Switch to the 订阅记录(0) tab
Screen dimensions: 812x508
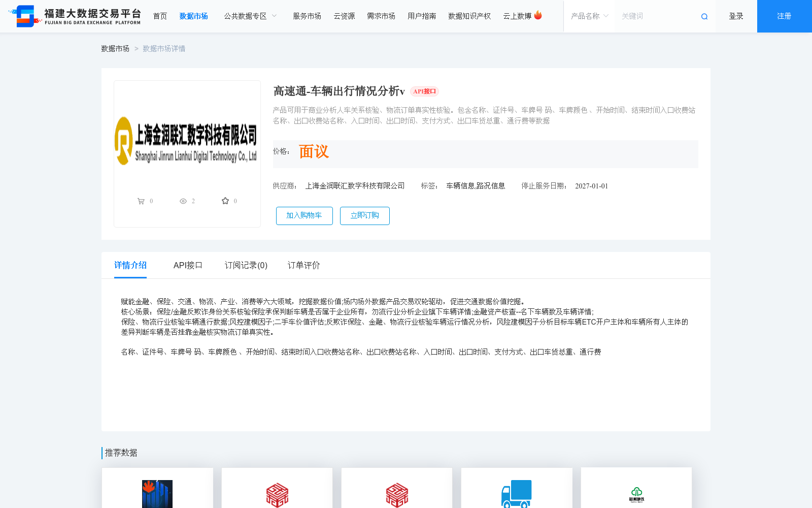(x=246, y=265)
